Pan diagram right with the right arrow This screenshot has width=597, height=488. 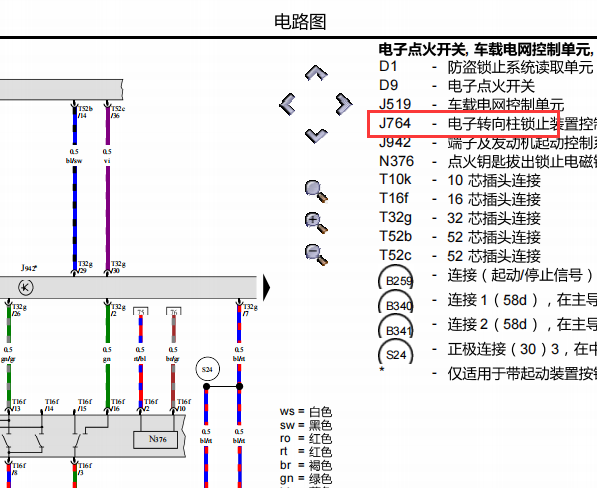coord(344,104)
